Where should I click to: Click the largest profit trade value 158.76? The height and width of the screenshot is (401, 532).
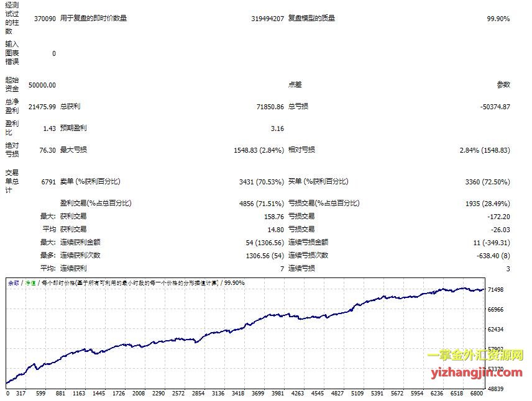pos(274,217)
